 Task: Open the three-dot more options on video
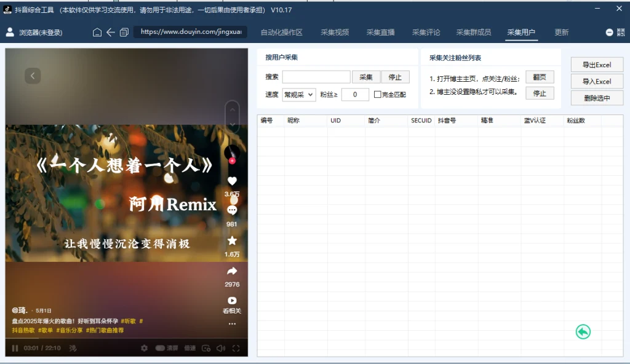[x=232, y=324]
